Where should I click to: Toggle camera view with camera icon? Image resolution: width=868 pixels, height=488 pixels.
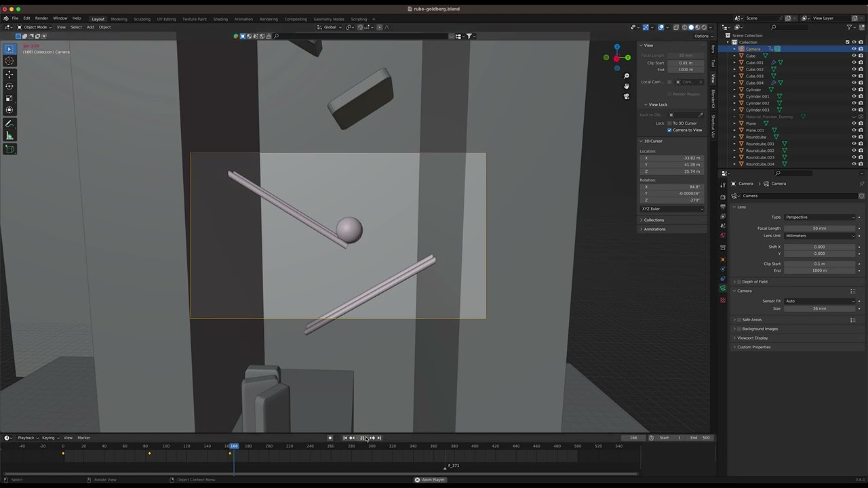click(627, 96)
